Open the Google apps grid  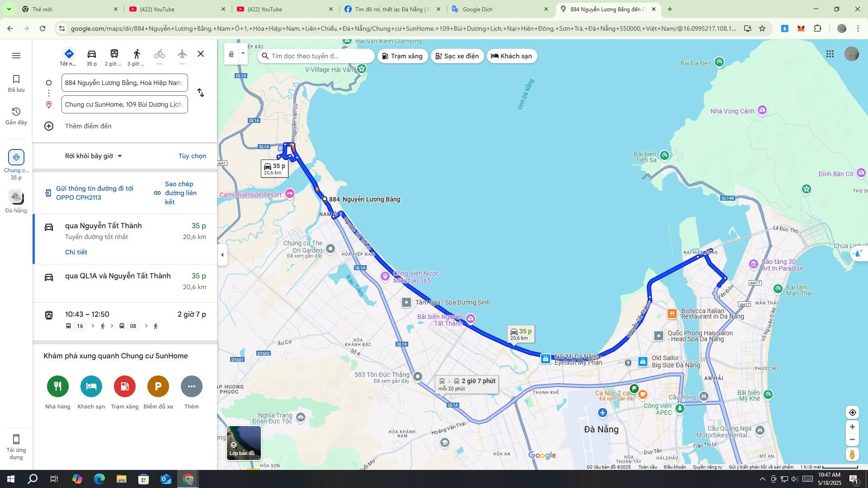coord(830,54)
